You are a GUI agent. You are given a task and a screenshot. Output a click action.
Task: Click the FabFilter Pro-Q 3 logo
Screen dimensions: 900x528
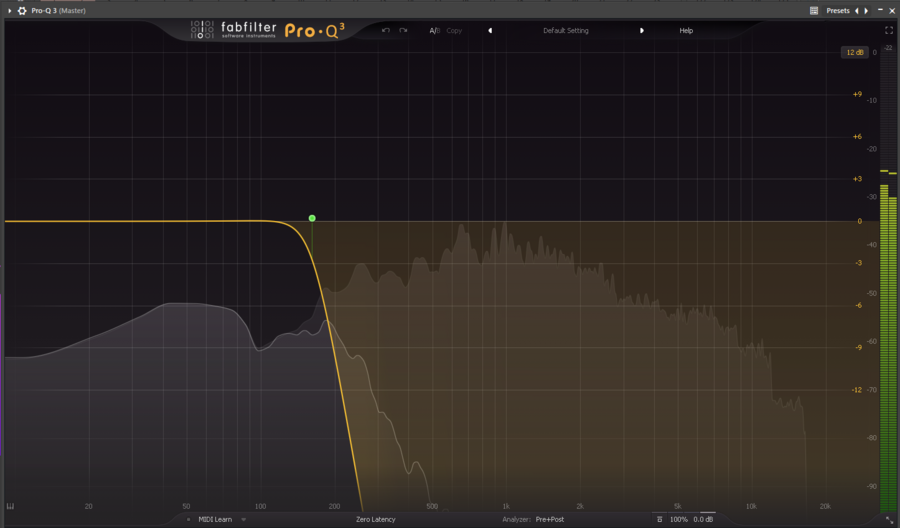(x=267, y=30)
